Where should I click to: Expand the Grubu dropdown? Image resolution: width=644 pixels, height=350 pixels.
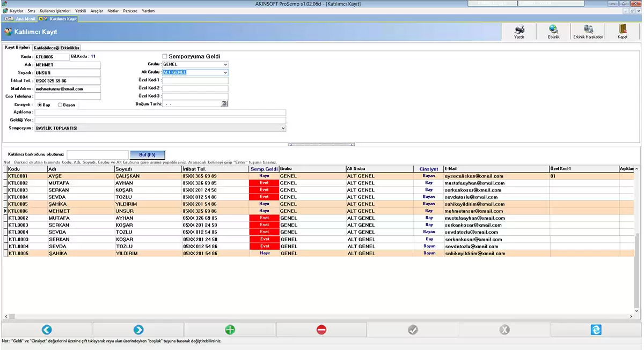225,64
